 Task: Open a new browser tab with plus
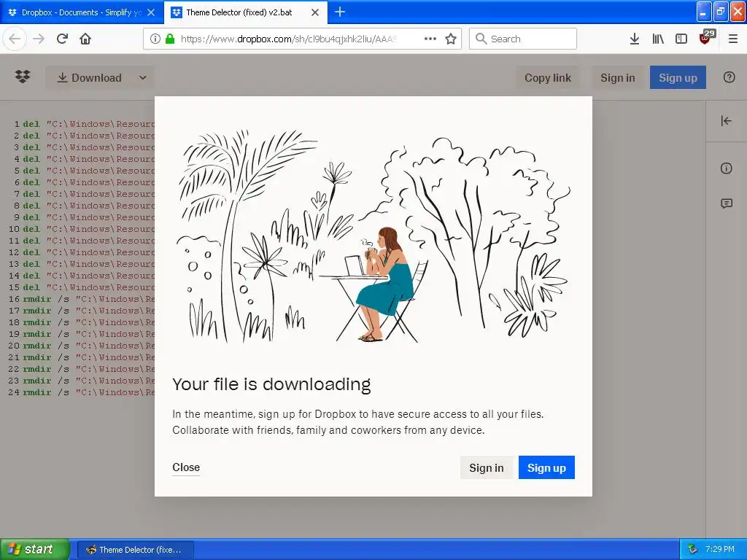click(x=340, y=12)
